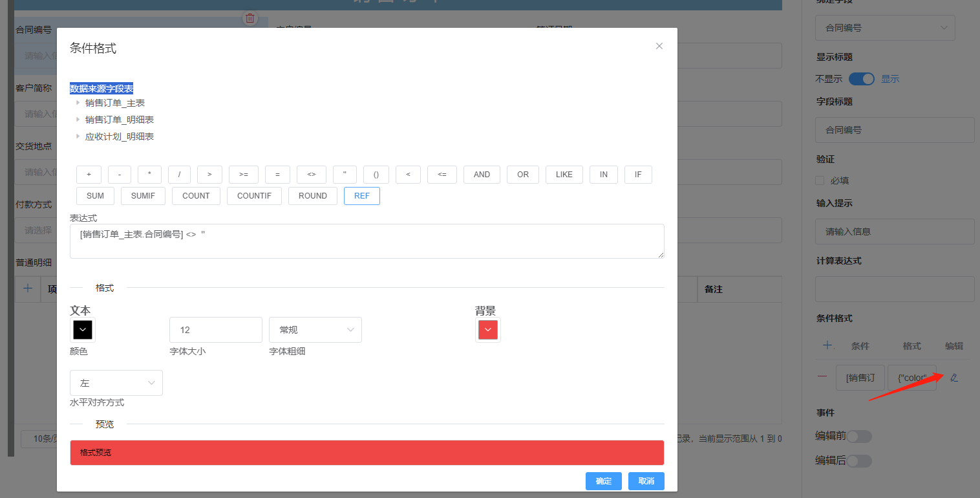980x498 pixels.
Task: Open the red 背景 color picker
Action: [x=488, y=330]
